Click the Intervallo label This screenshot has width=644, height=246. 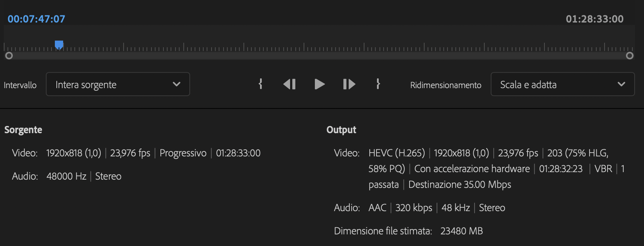tap(20, 85)
